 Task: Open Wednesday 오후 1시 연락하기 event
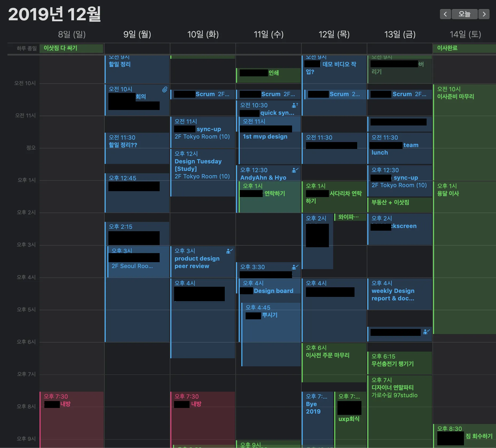click(x=270, y=197)
